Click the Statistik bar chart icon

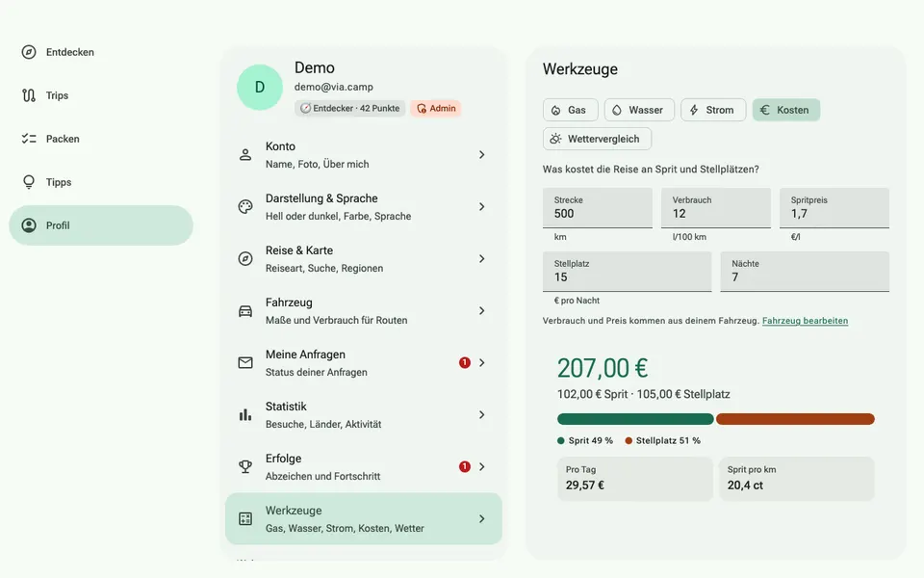(x=245, y=414)
